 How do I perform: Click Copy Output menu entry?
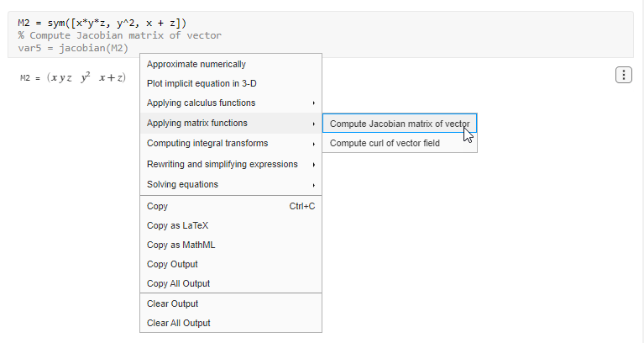pyautogui.click(x=172, y=264)
